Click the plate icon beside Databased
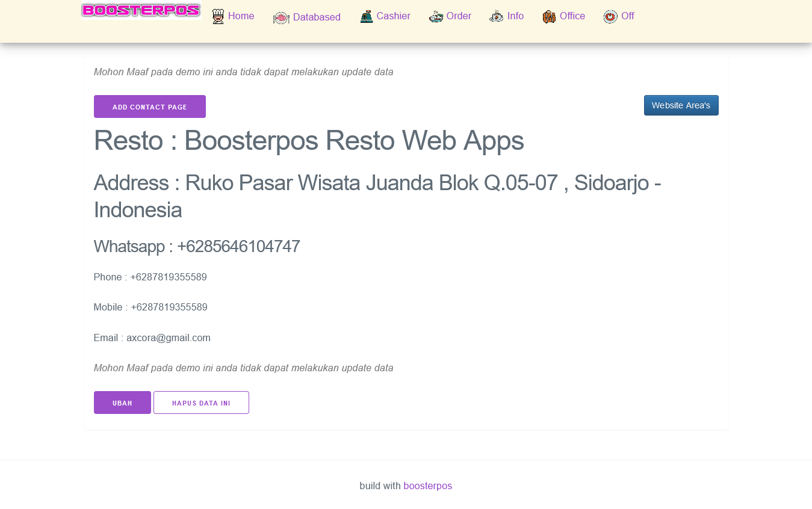Screen dimensions: 812x509 coord(281,18)
